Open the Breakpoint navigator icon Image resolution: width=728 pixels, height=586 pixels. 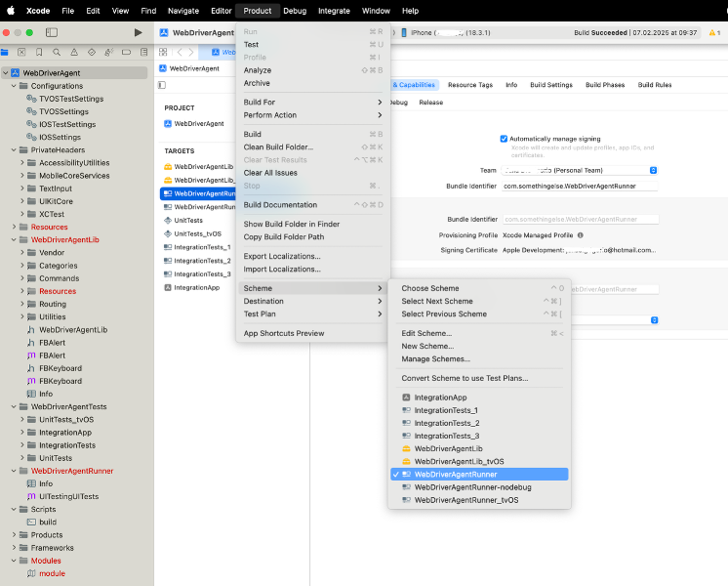(x=126, y=52)
